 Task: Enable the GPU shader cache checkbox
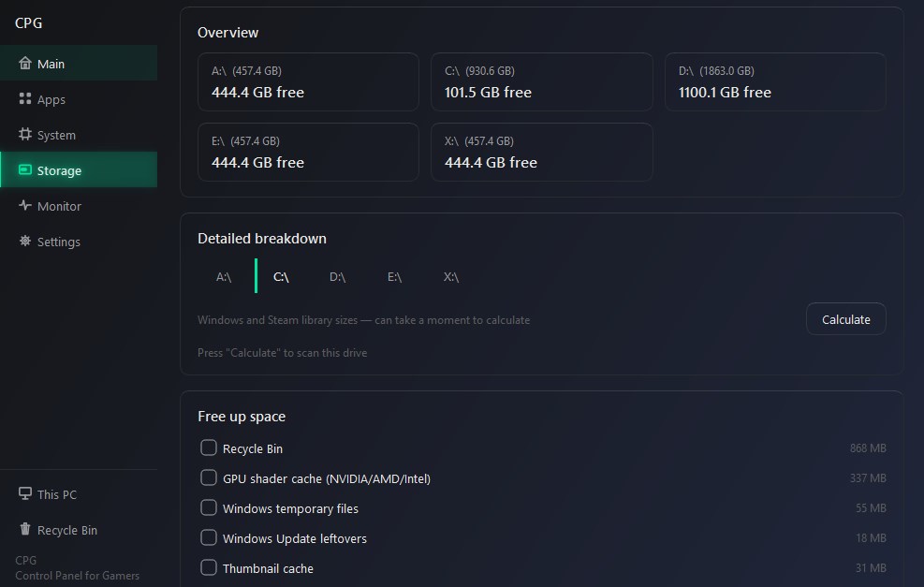(209, 477)
